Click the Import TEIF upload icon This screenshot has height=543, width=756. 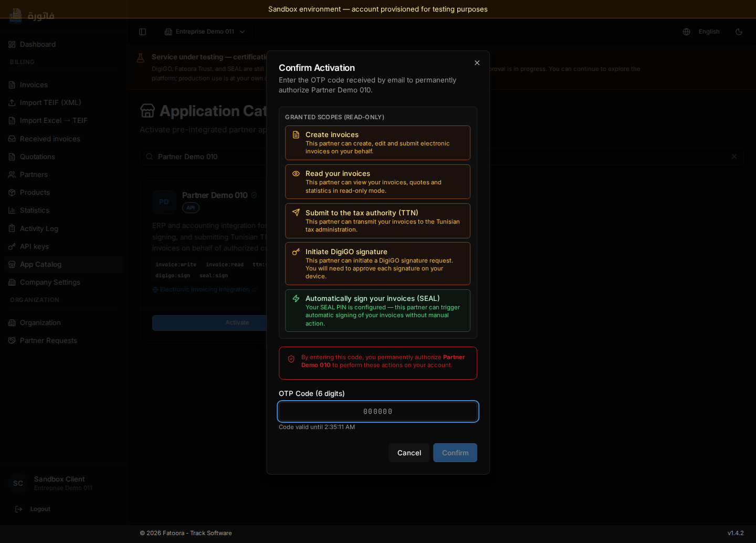pos(12,102)
